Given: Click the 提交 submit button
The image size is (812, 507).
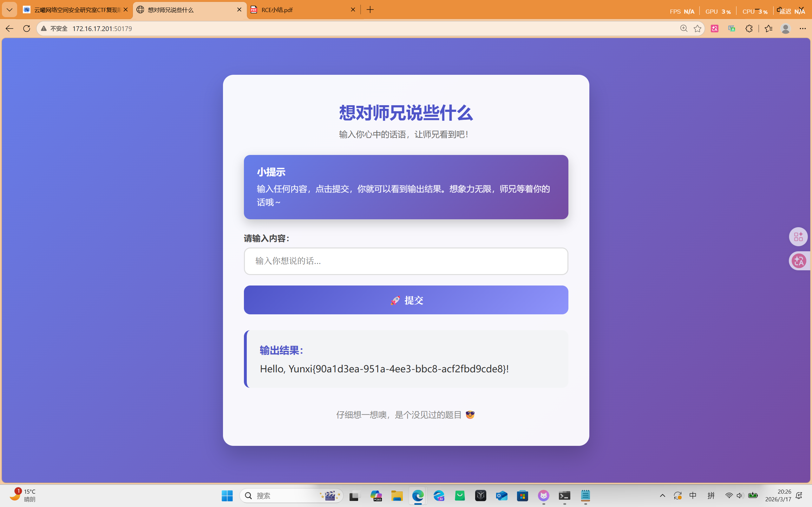Looking at the screenshot, I should (x=406, y=300).
